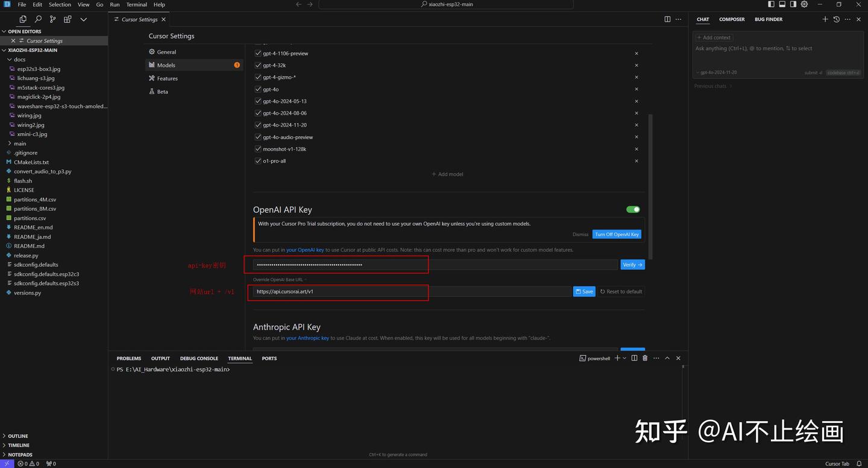Open chat history via the clock icon
Image resolution: width=868 pixels, height=468 pixels.
(x=836, y=19)
